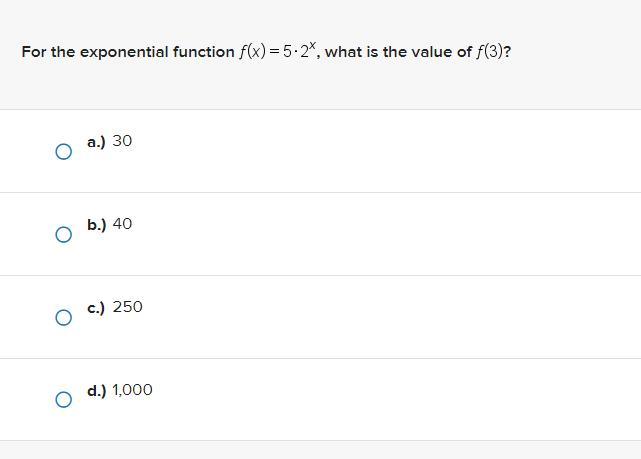The width and height of the screenshot is (641, 459).
Task: Click the phrase "what is the value of"
Action: [x=399, y=52]
